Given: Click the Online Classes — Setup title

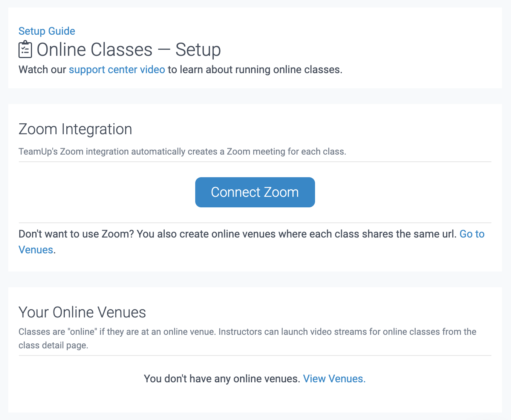Looking at the screenshot, I should [x=128, y=49].
